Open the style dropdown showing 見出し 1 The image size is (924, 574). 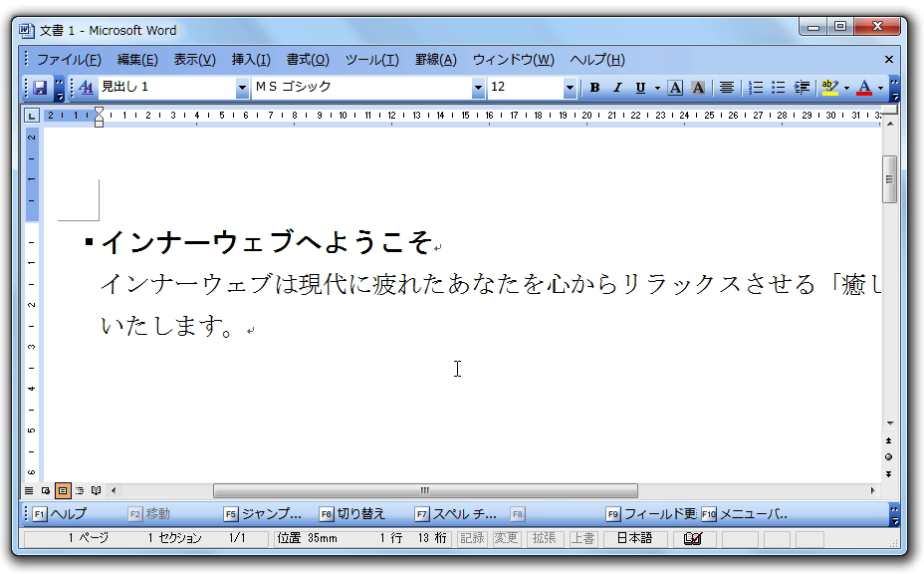point(242,88)
